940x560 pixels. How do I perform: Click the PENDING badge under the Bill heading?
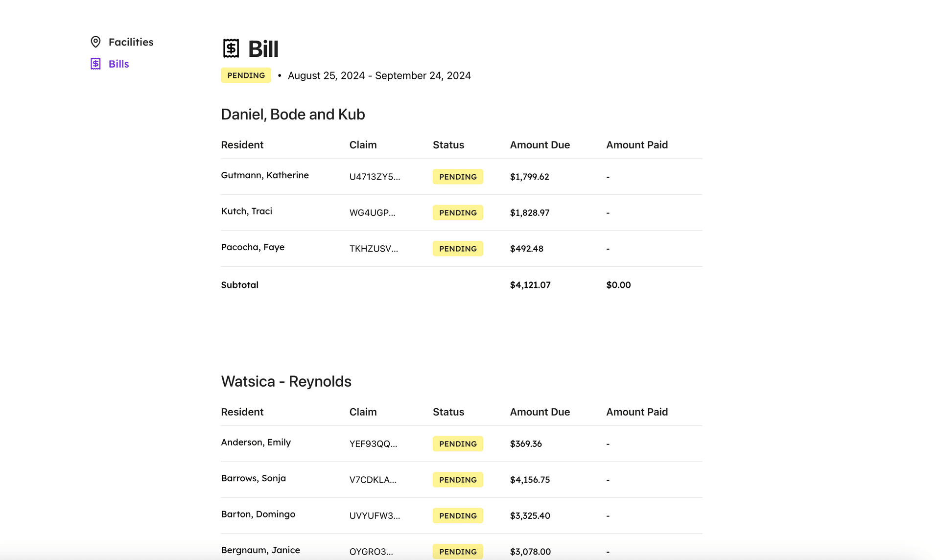click(x=246, y=75)
